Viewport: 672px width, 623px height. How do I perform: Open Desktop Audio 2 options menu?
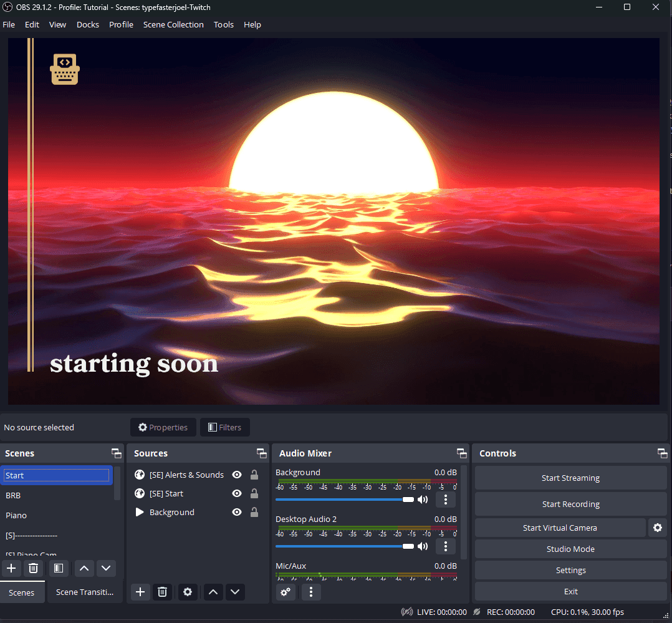click(x=446, y=546)
